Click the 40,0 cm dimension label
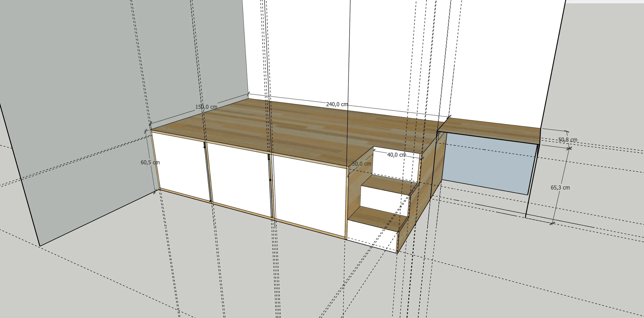Image resolution: width=644 pixels, height=318 pixels. coord(396,155)
